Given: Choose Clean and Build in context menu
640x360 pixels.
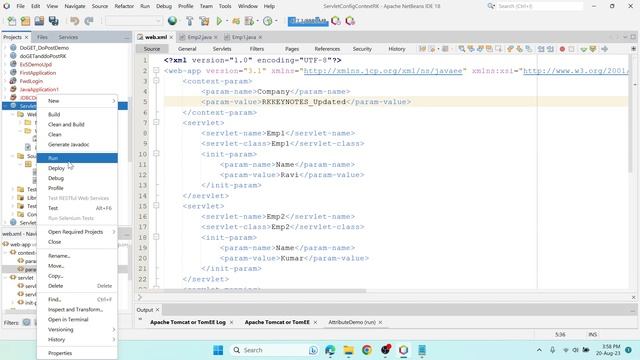Looking at the screenshot, I should point(77,124).
